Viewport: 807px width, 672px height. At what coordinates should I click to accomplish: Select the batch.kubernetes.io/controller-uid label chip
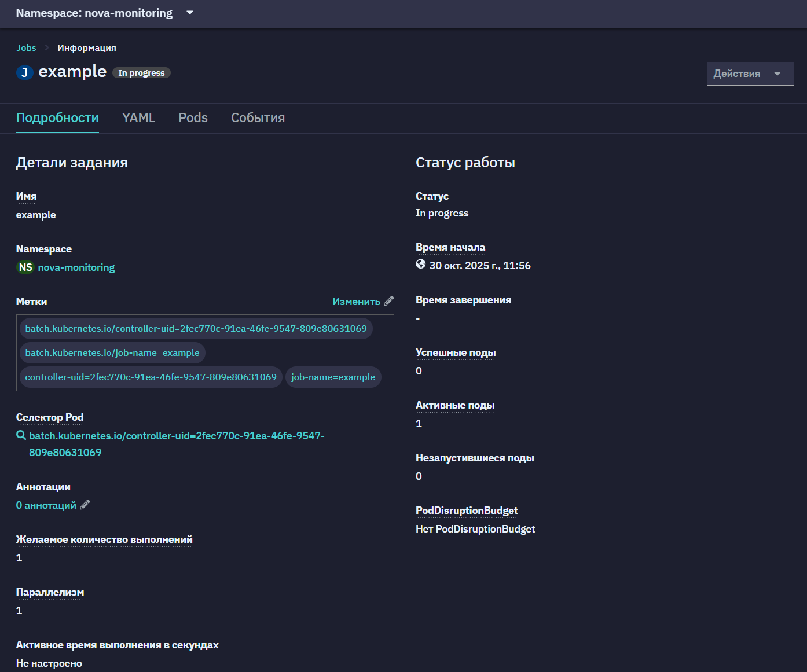(x=196, y=328)
